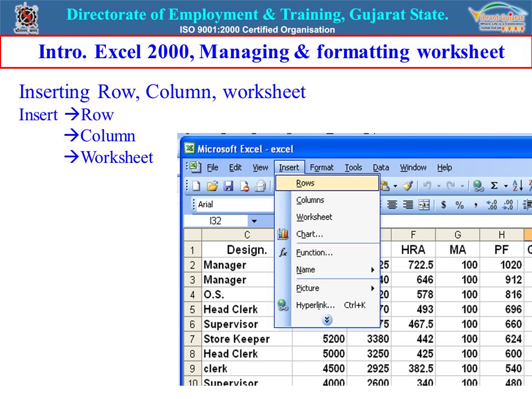Click the Format Painter brush icon
Viewport: 532px width, 399px height.
point(407,186)
